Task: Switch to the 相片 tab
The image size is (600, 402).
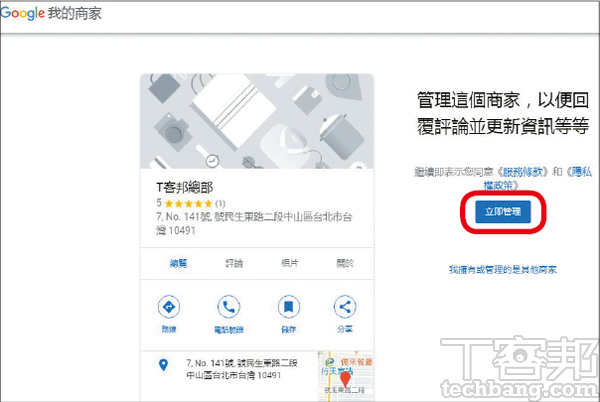Action: pos(289,263)
